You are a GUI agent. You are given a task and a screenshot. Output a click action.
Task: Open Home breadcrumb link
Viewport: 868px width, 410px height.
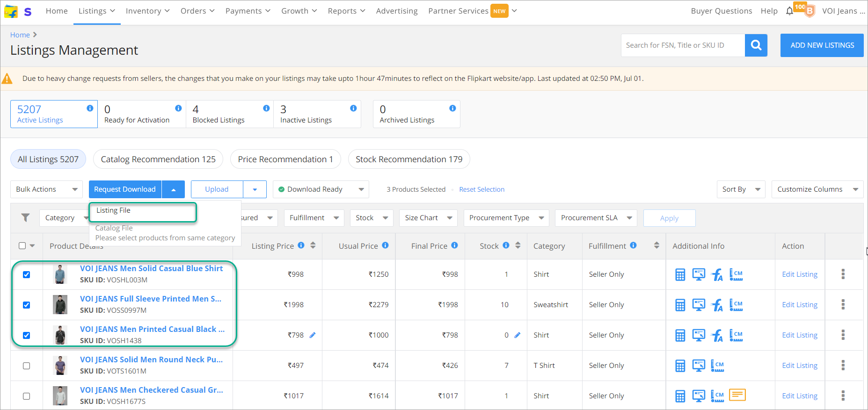coord(20,35)
